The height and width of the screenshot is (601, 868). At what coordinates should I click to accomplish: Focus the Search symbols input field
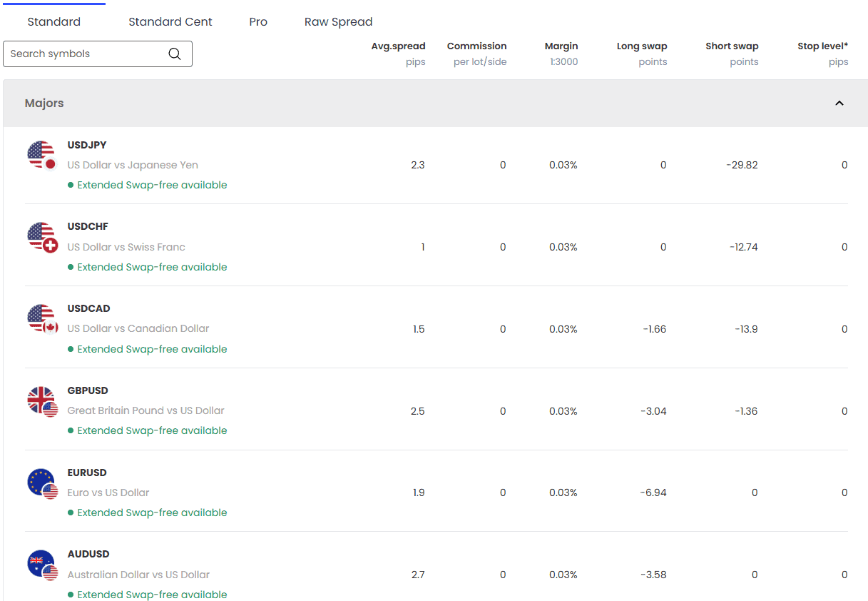98,54
